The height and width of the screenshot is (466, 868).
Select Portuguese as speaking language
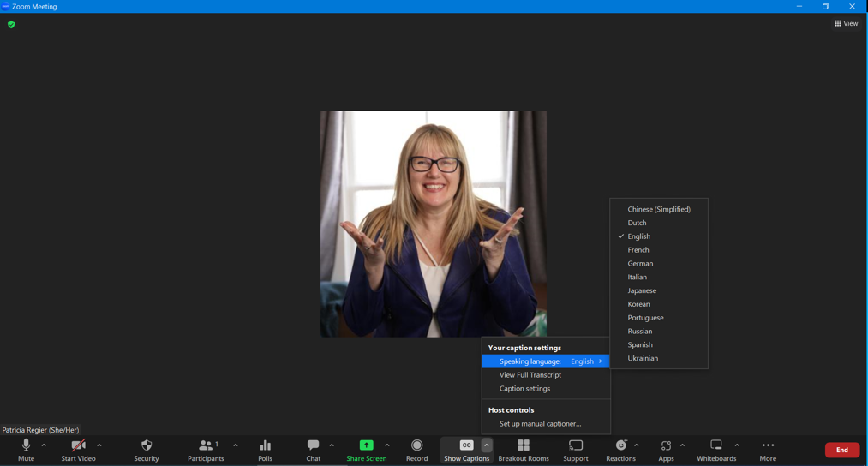(x=659, y=318)
